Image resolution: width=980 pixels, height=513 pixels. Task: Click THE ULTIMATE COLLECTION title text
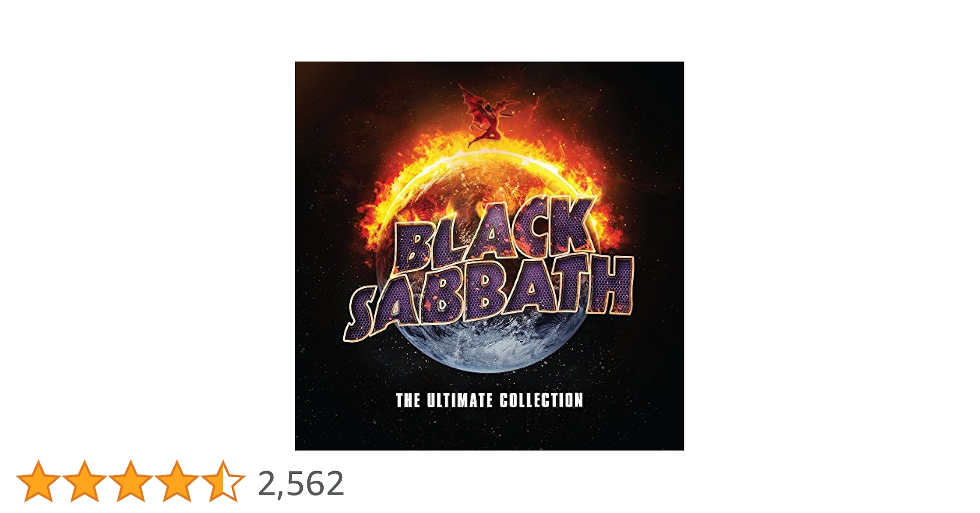click(489, 400)
